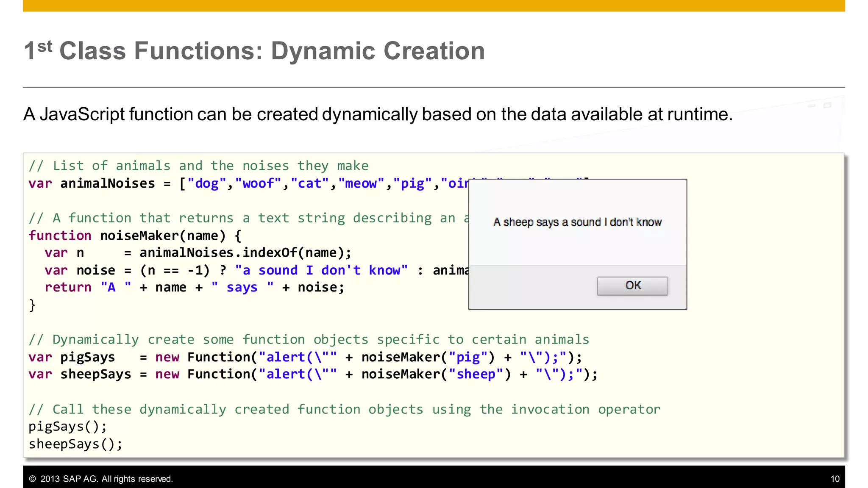Click the alert message 'A sheep says a sound I don't know'

pos(577,222)
